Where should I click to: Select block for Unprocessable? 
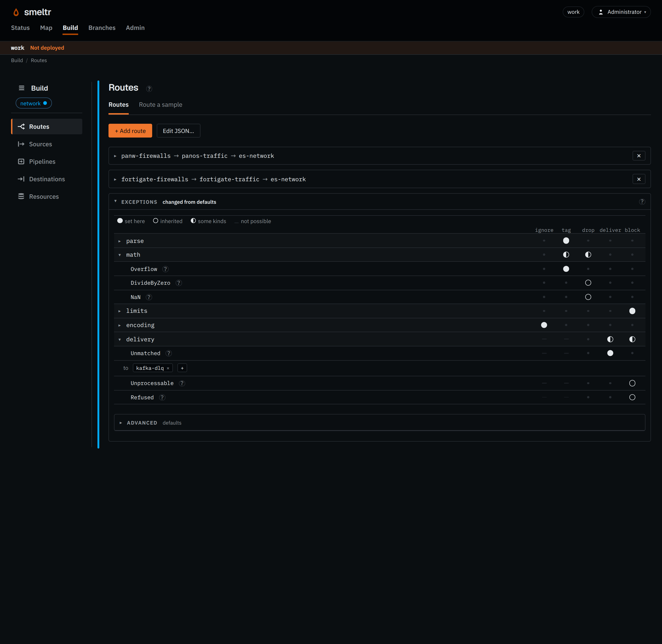click(632, 383)
